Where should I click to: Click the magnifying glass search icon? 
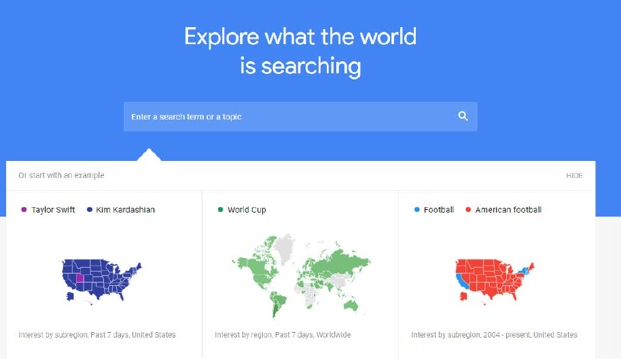tap(463, 116)
